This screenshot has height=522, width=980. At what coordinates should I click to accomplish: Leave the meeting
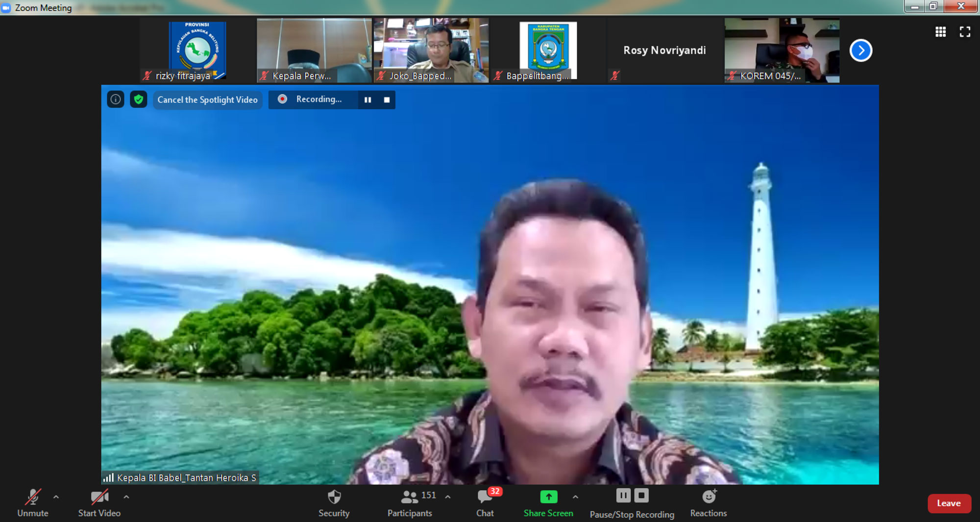[x=949, y=503]
